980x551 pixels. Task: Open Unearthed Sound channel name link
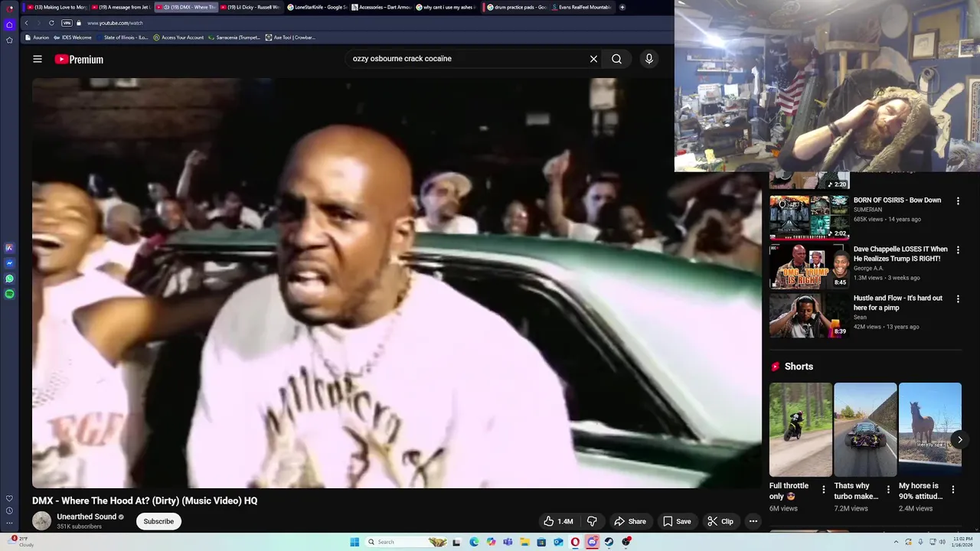point(87,517)
